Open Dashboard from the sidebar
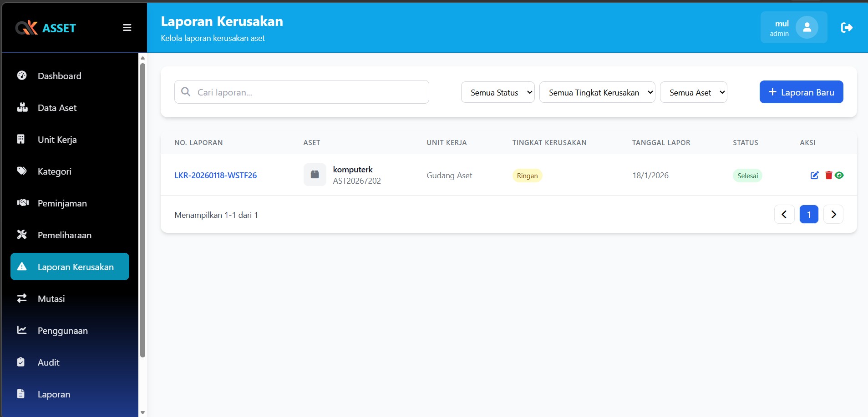Image resolution: width=868 pixels, height=417 pixels. 59,76
